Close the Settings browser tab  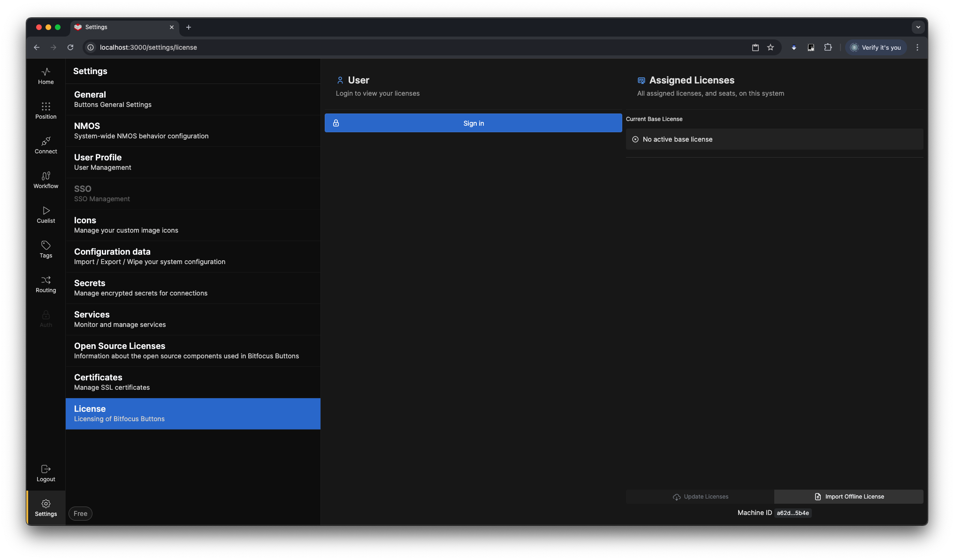[172, 27]
